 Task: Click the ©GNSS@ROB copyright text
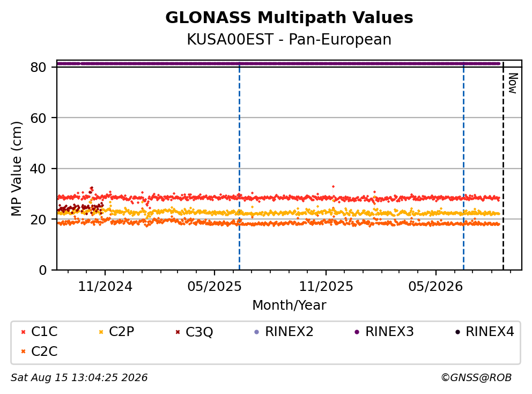point(476,377)
